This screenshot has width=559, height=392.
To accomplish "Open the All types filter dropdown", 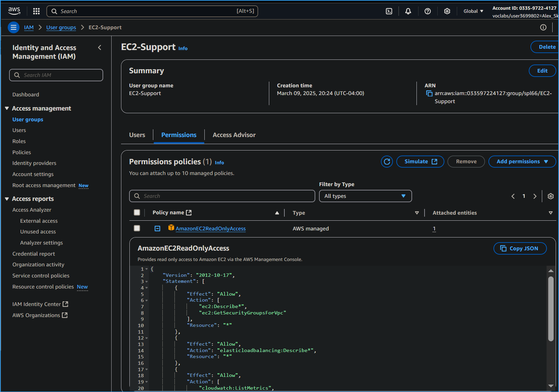I will (365, 196).
